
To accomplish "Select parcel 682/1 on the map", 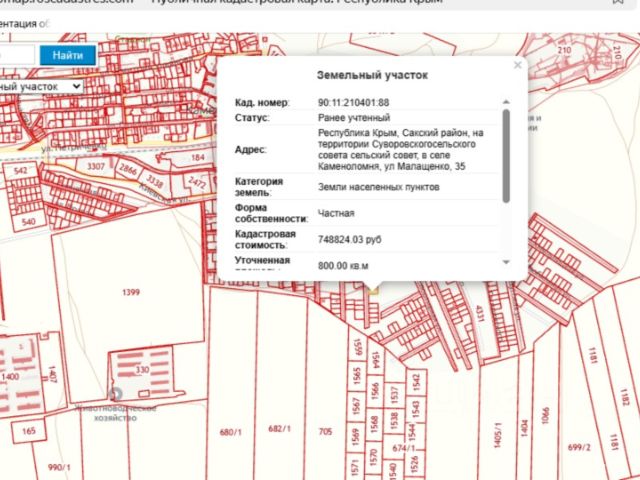I will pyautogui.click(x=280, y=429).
